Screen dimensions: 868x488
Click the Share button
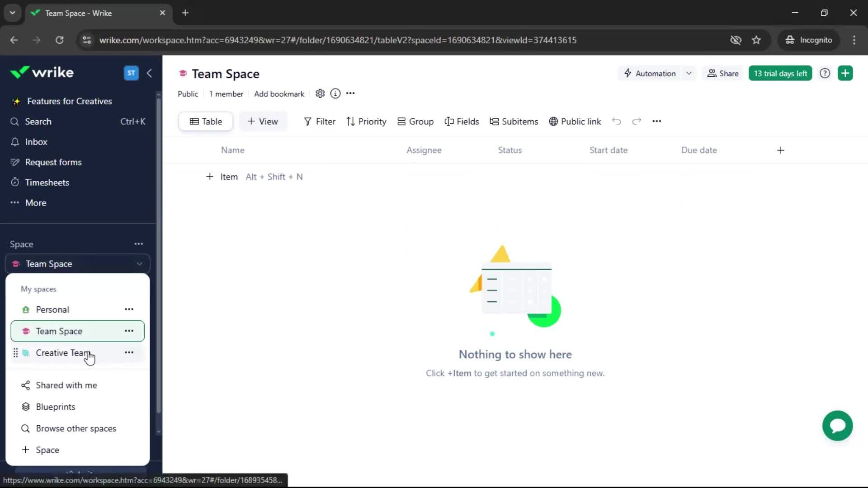point(722,74)
